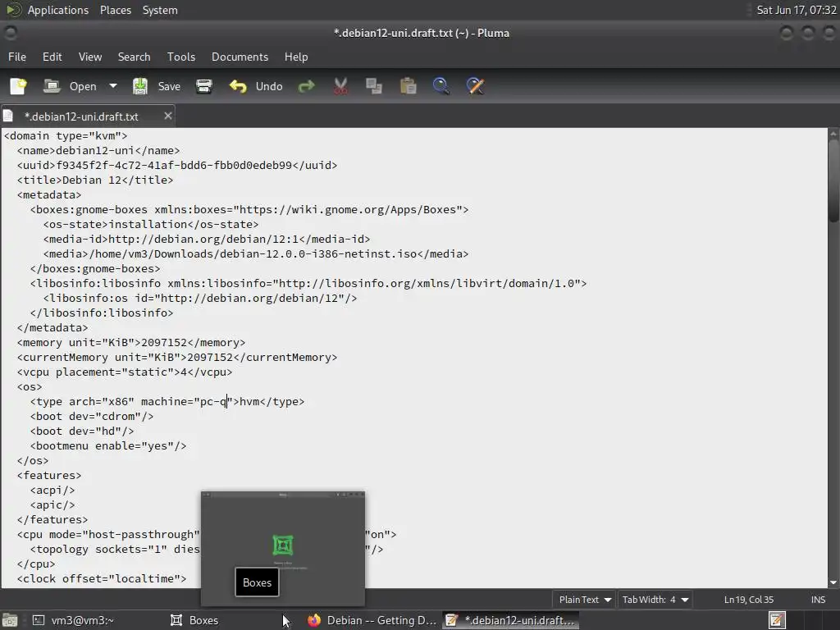
Task: Click the media-id debian.org line
Action: pos(206,239)
